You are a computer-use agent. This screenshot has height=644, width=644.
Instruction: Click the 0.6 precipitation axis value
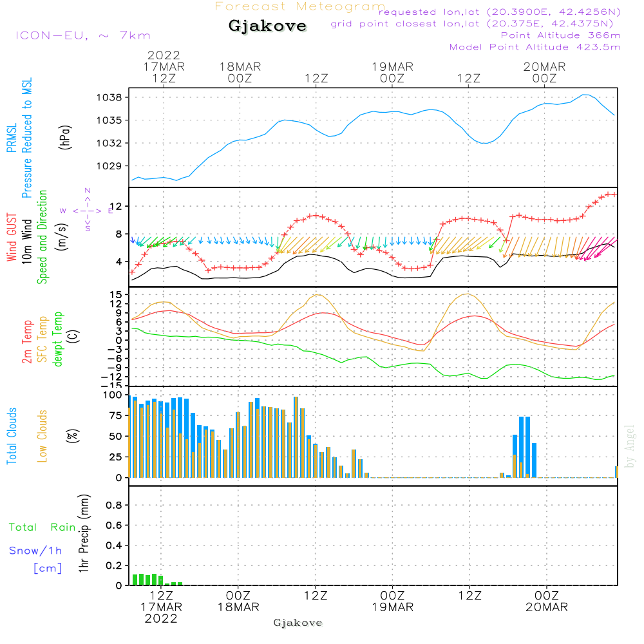(114, 526)
